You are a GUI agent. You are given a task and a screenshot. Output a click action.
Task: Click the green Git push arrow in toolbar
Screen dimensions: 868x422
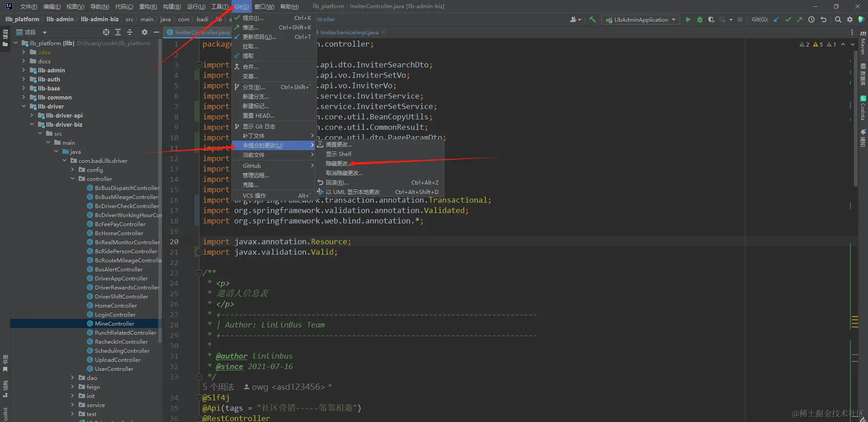pyautogui.click(x=800, y=19)
